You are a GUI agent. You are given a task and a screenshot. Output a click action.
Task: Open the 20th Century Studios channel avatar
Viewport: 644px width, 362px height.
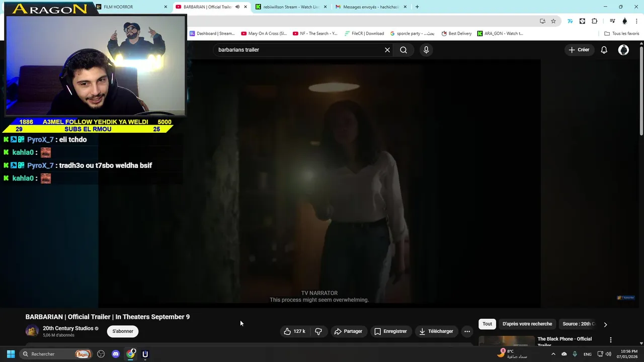tap(32, 331)
